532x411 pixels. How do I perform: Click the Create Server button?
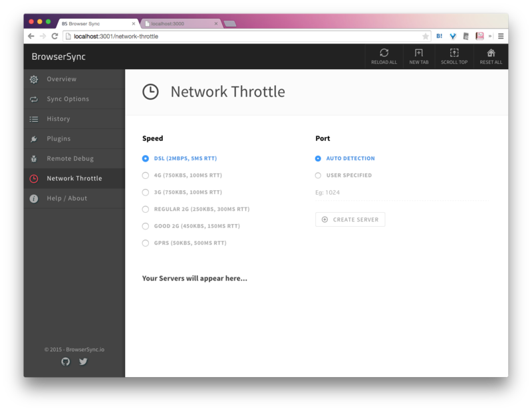[350, 219]
